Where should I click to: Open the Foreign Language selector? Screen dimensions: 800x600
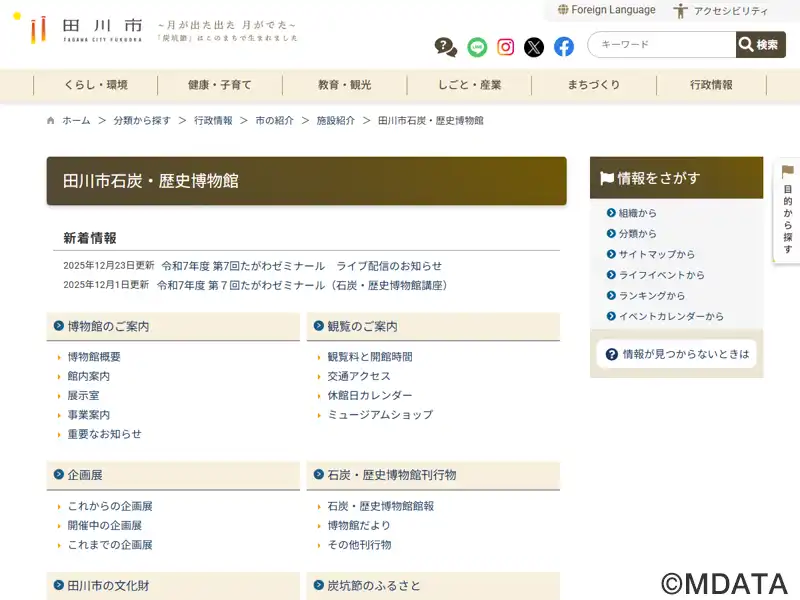606,10
